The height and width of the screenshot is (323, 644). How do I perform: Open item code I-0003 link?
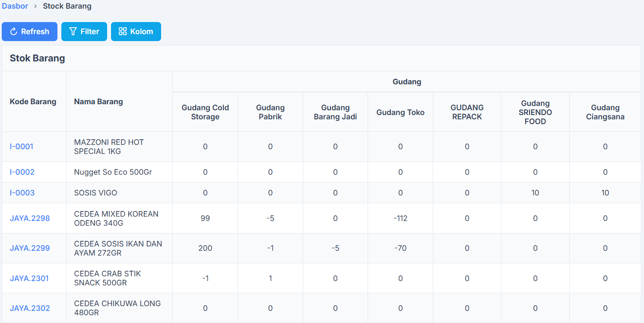pos(22,193)
